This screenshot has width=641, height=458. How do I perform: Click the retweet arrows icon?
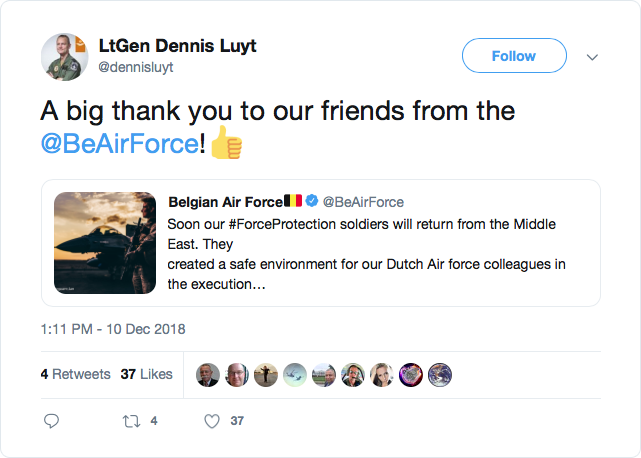[131, 421]
